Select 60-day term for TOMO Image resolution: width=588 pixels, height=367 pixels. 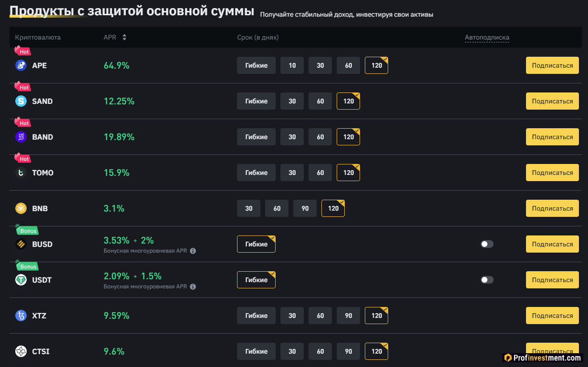click(x=320, y=173)
